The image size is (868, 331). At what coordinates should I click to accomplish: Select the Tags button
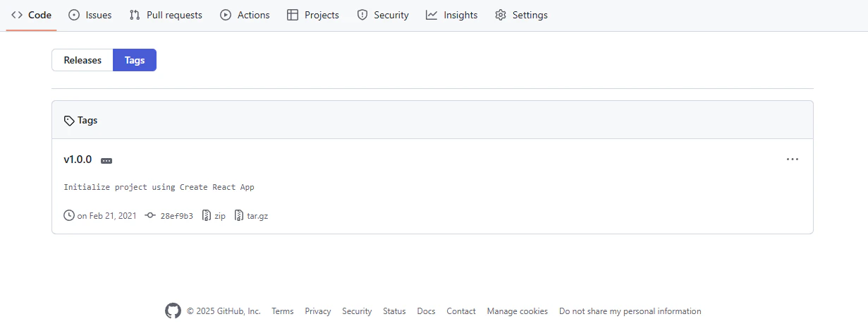pyautogui.click(x=135, y=60)
